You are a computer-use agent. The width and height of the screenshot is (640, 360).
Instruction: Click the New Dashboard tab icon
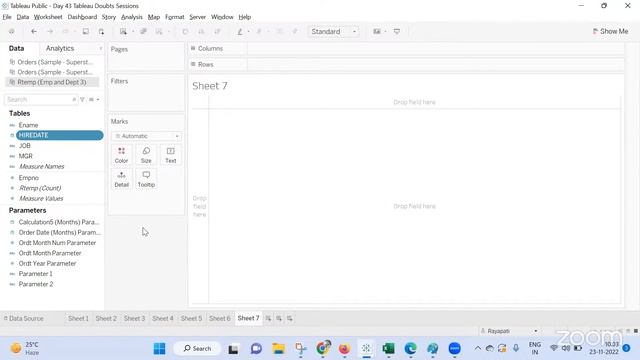tap(279, 318)
